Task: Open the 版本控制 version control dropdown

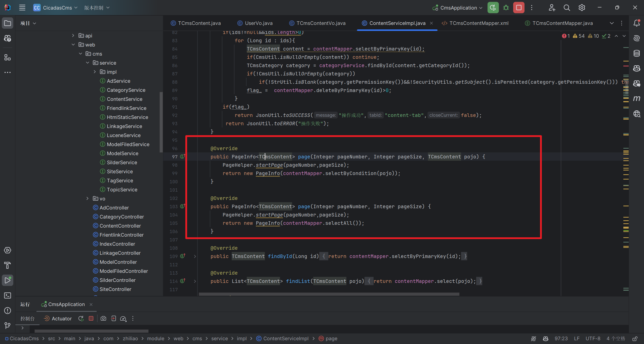Action: click(x=97, y=8)
